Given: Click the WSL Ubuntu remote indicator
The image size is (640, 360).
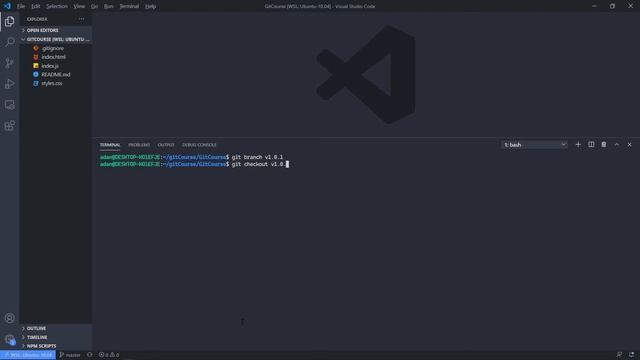Looking at the screenshot, I should click(28, 355).
